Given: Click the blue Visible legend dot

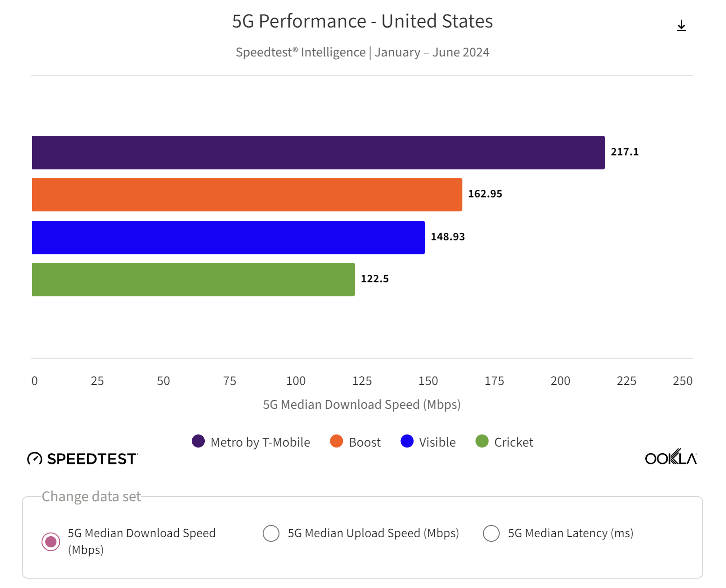Looking at the screenshot, I should pyautogui.click(x=407, y=441).
